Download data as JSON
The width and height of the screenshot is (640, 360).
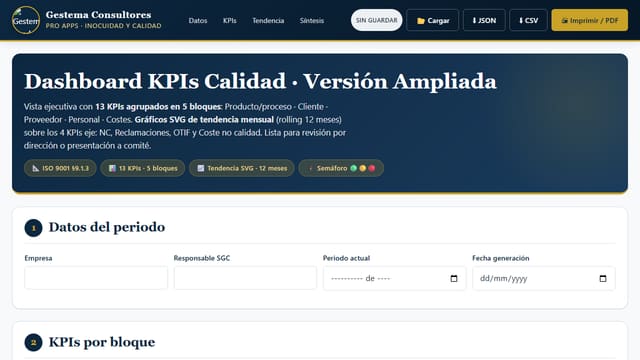point(484,20)
